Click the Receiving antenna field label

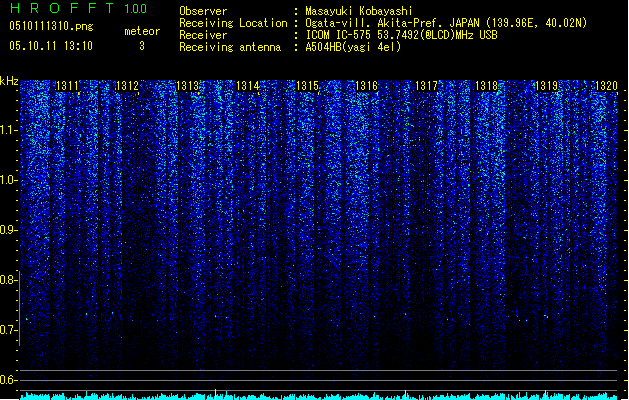[230, 47]
